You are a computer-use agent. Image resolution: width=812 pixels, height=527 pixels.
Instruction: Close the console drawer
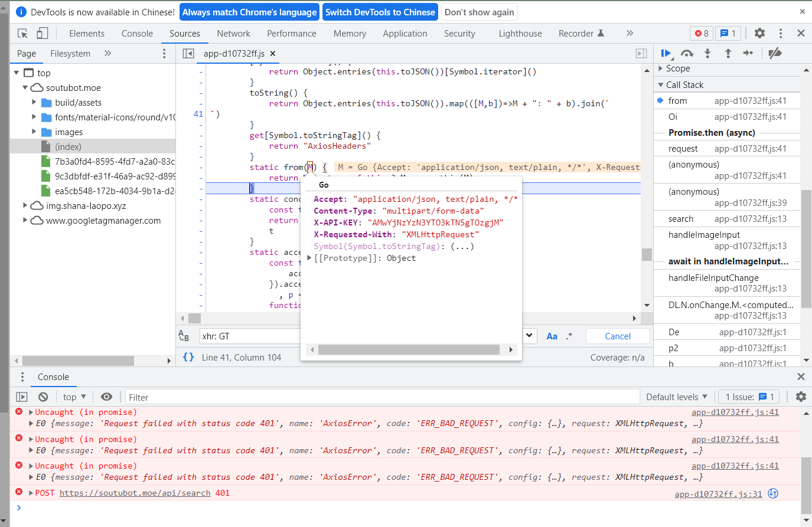(x=801, y=377)
